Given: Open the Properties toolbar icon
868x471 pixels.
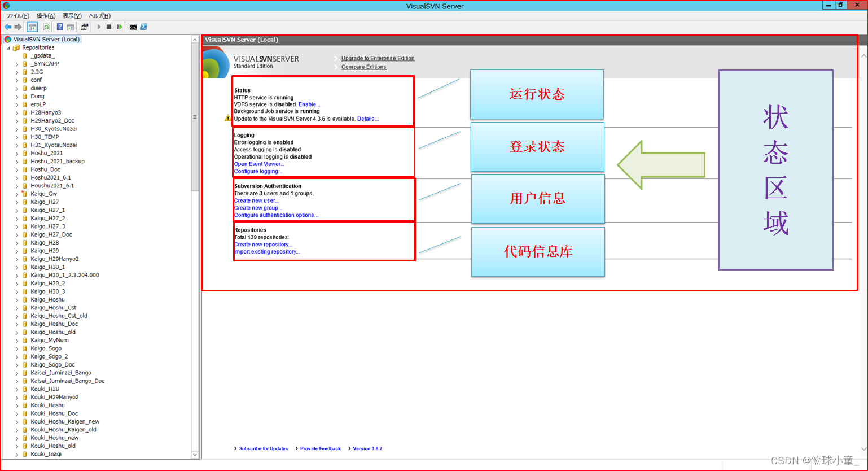Looking at the screenshot, I should pyautogui.click(x=85, y=27).
